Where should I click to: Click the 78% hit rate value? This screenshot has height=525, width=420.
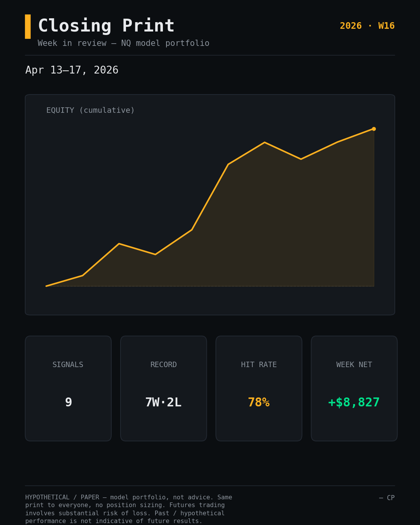[x=259, y=402]
